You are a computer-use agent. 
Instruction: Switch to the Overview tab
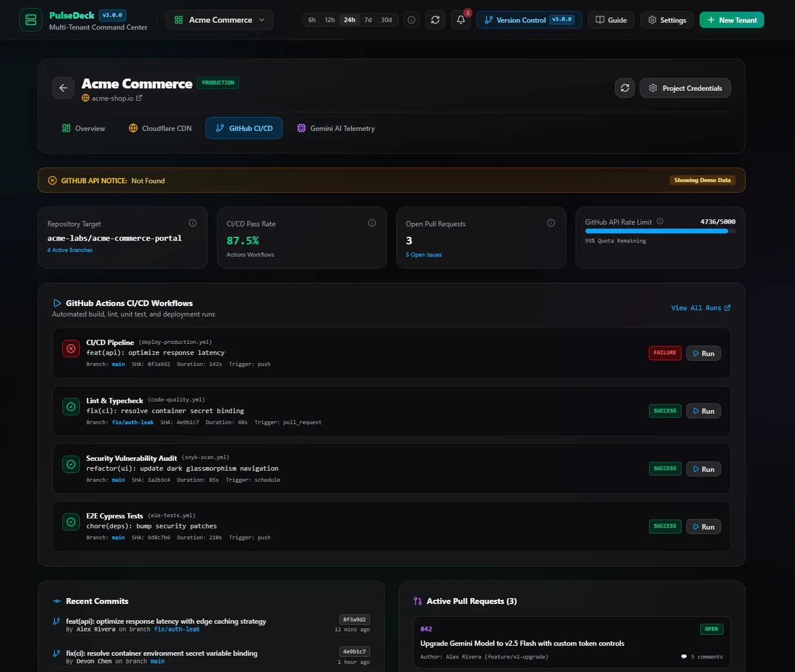[x=84, y=128]
